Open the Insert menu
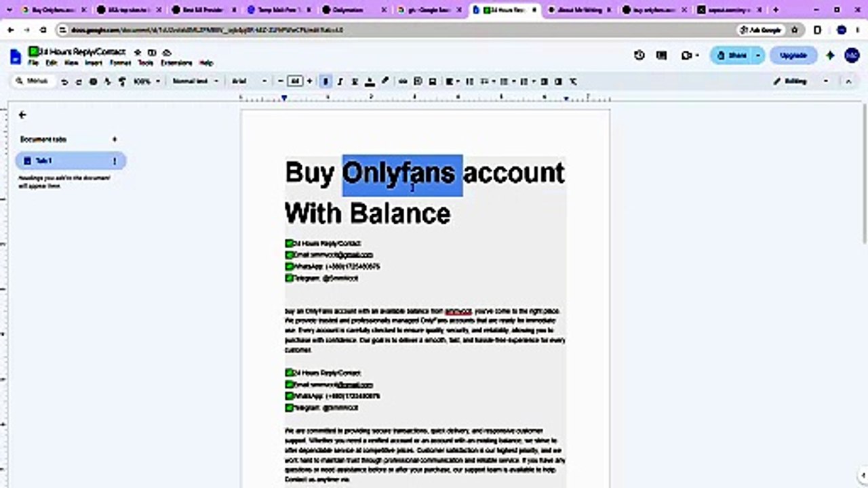Screen dimensions: 868x488 (x=94, y=63)
